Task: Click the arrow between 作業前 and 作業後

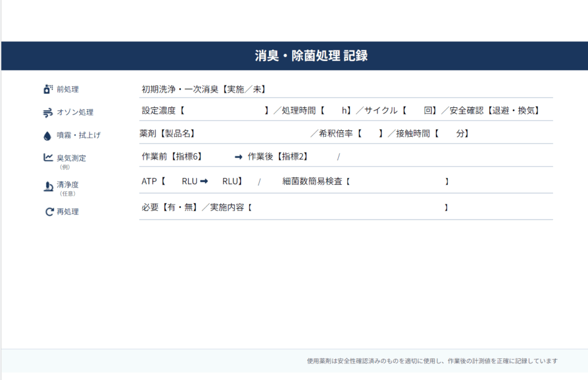Action: click(x=237, y=155)
